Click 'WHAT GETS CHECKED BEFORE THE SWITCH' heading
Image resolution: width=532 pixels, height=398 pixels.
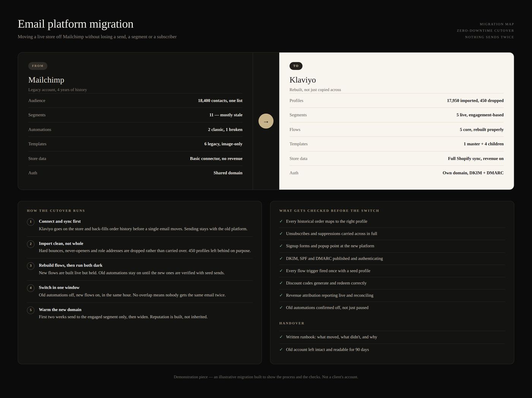point(329,211)
